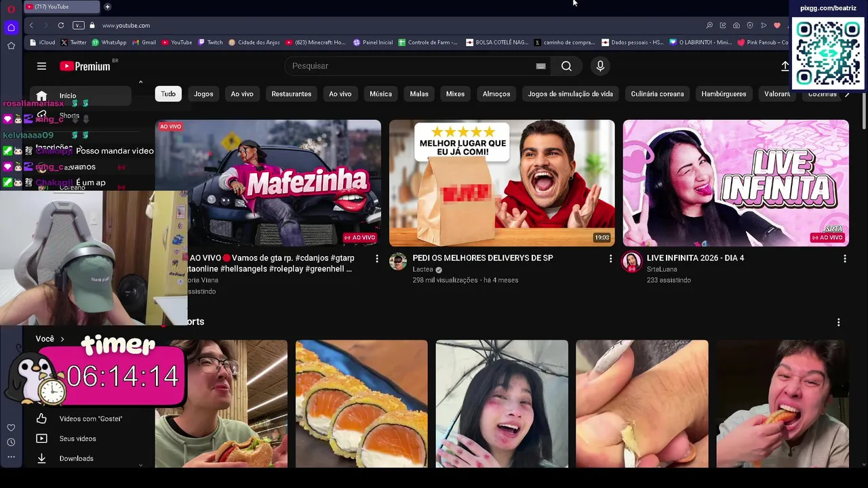
Task: Select Jogos de simulação de vida chip
Action: (570, 94)
